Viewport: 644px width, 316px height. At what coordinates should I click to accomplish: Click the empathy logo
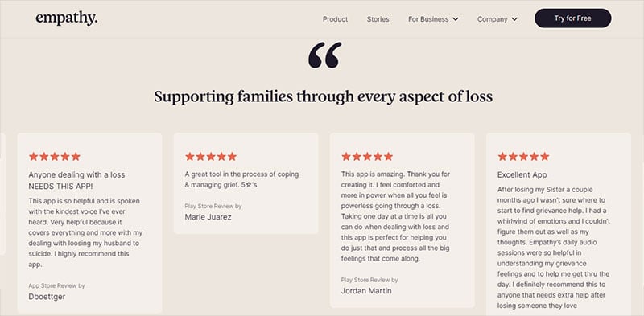click(x=67, y=18)
